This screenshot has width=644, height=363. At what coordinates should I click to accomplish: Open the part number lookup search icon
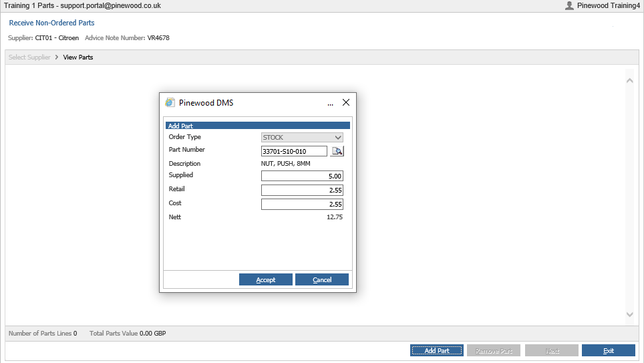337,151
